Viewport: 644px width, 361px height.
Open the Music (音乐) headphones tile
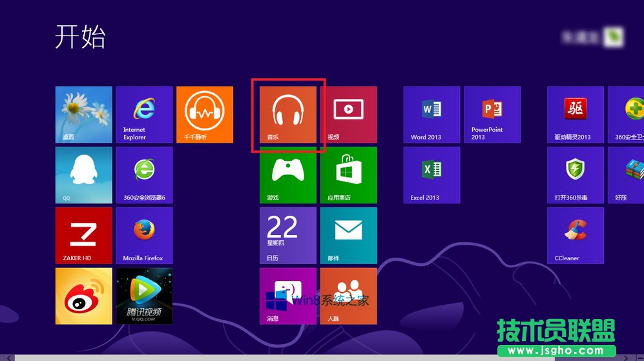point(288,114)
